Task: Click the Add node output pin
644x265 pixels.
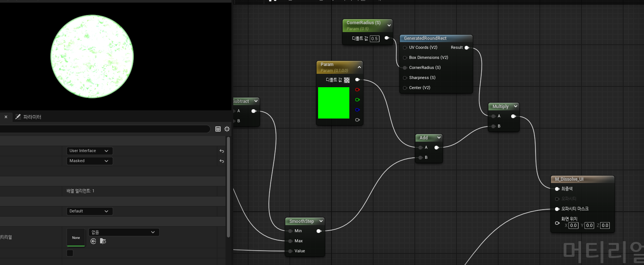Action: click(x=437, y=148)
